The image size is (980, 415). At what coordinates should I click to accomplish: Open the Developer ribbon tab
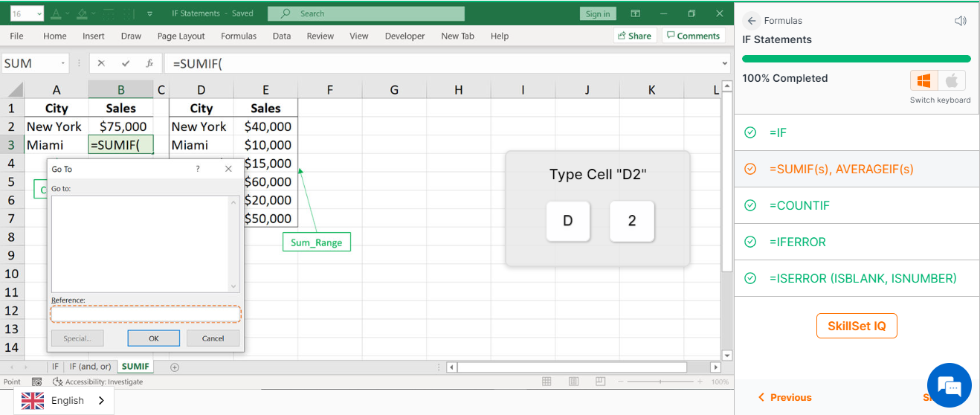click(405, 36)
